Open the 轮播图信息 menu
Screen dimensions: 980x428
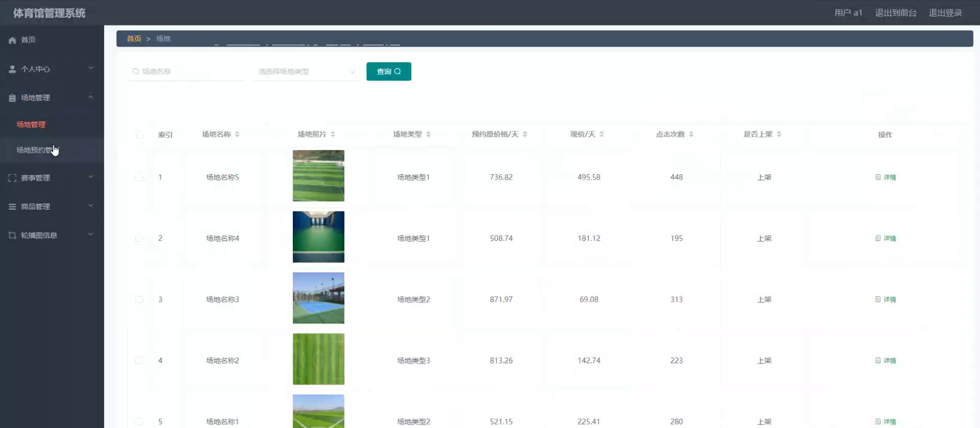pos(52,235)
